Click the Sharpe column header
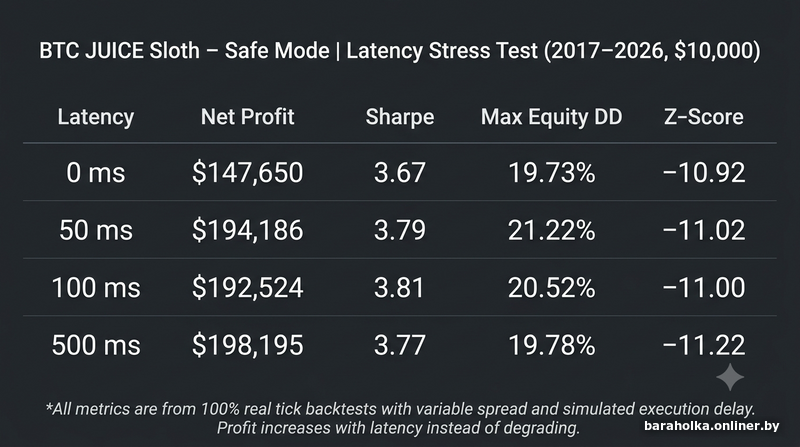The width and height of the screenshot is (800, 447). point(399,117)
